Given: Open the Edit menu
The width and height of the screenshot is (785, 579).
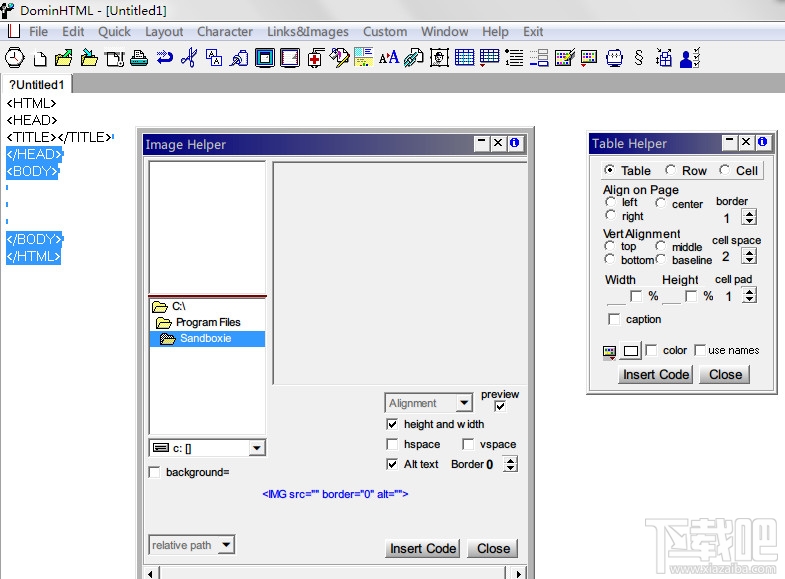Looking at the screenshot, I should pyautogui.click(x=73, y=32).
